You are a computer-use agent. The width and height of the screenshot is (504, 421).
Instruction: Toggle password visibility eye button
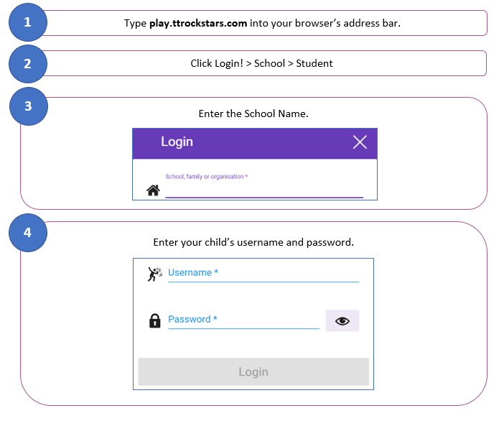coord(342,321)
